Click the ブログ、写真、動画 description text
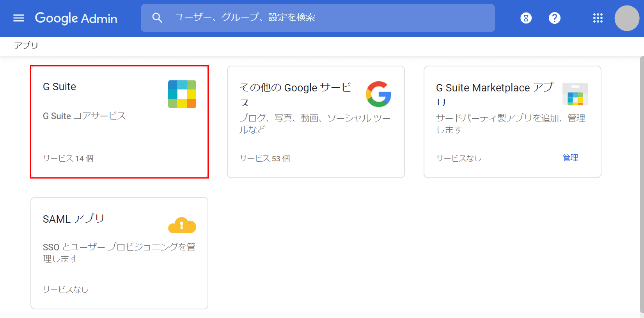The height and width of the screenshot is (318, 644). click(x=315, y=123)
